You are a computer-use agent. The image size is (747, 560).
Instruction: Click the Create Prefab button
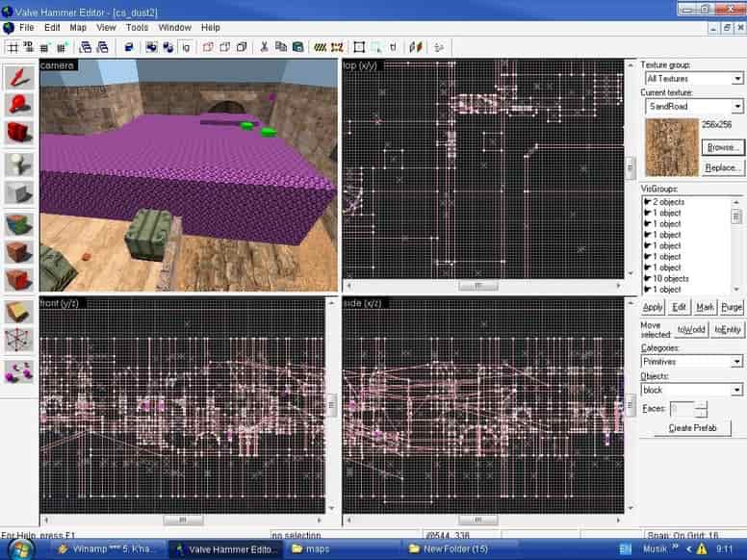click(692, 427)
